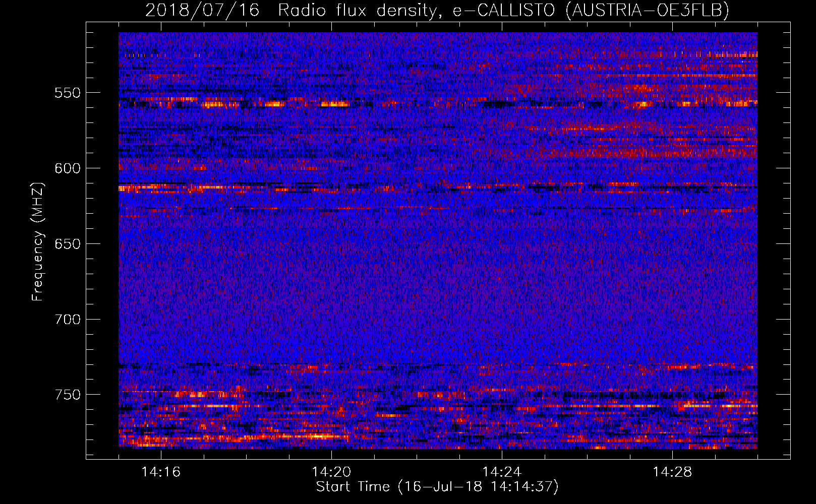Click the 600 frequency axis label
This screenshot has width=816, height=504.
click(67, 169)
